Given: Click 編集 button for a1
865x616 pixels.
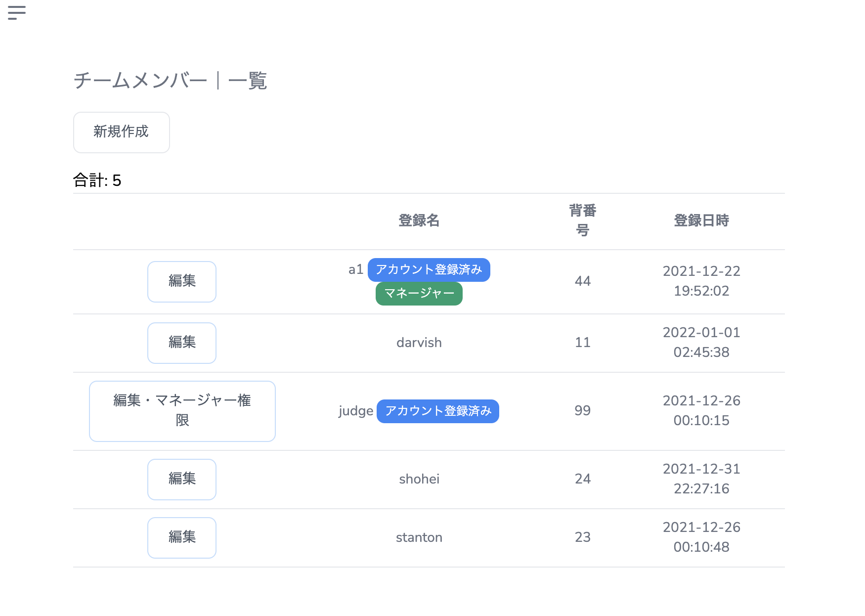Looking at the screenshot, I should [182, 281].
